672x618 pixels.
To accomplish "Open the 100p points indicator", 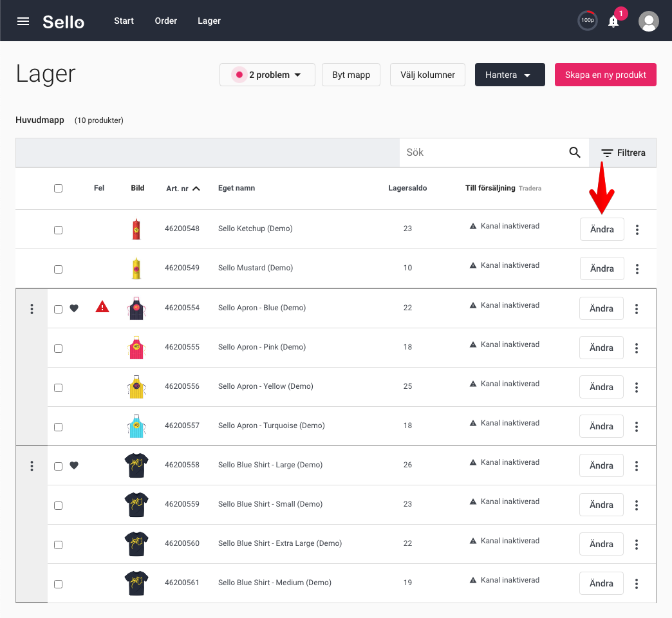I will (588, 21).
